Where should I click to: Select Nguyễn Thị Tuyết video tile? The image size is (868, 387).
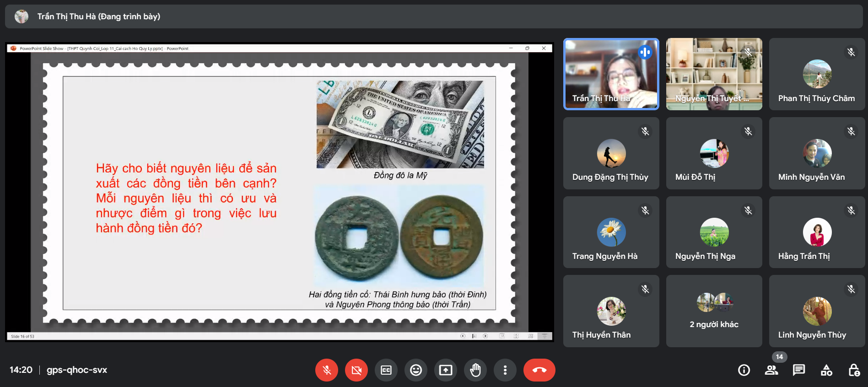coord(714,74)
